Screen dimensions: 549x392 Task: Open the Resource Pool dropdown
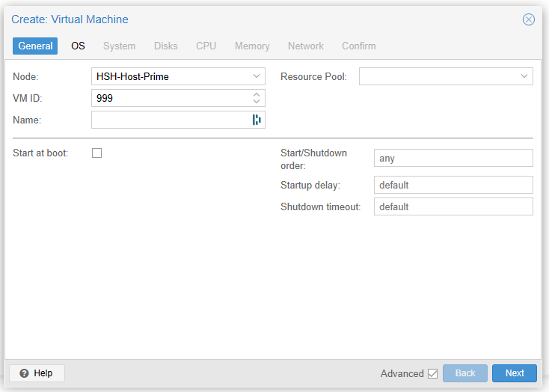click(524, 76)
